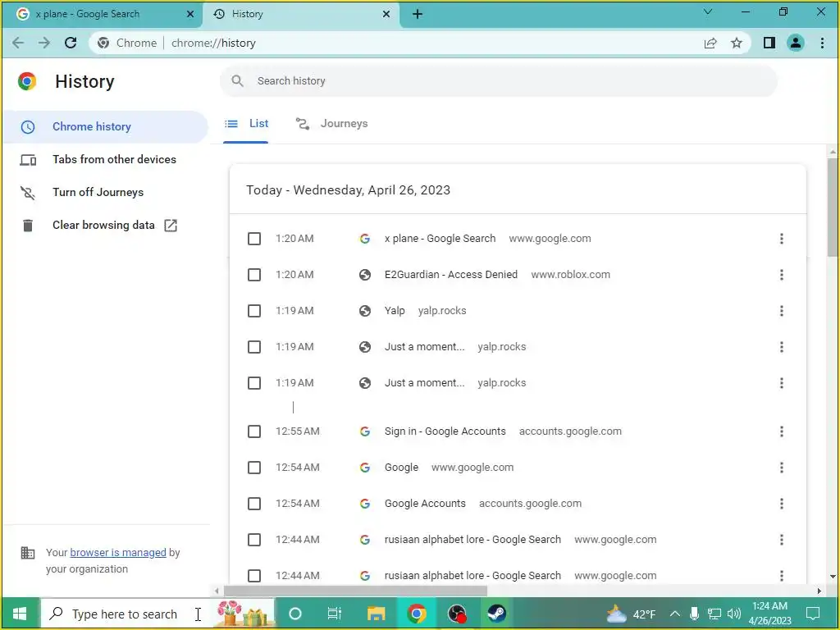Bookmark this page with the star icon
The height and width of the screenshot is (630, 840).
[737, 43]
